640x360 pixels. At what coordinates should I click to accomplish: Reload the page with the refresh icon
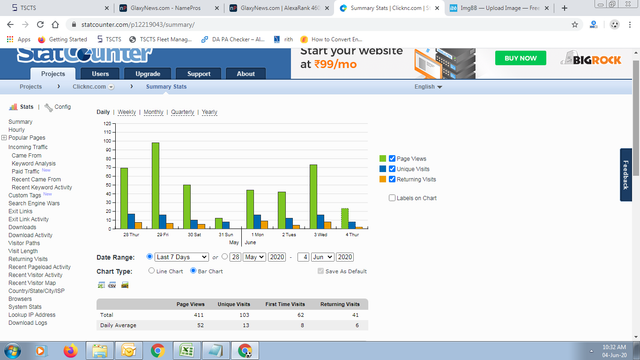pyautogui.click(x=40, y=24)
